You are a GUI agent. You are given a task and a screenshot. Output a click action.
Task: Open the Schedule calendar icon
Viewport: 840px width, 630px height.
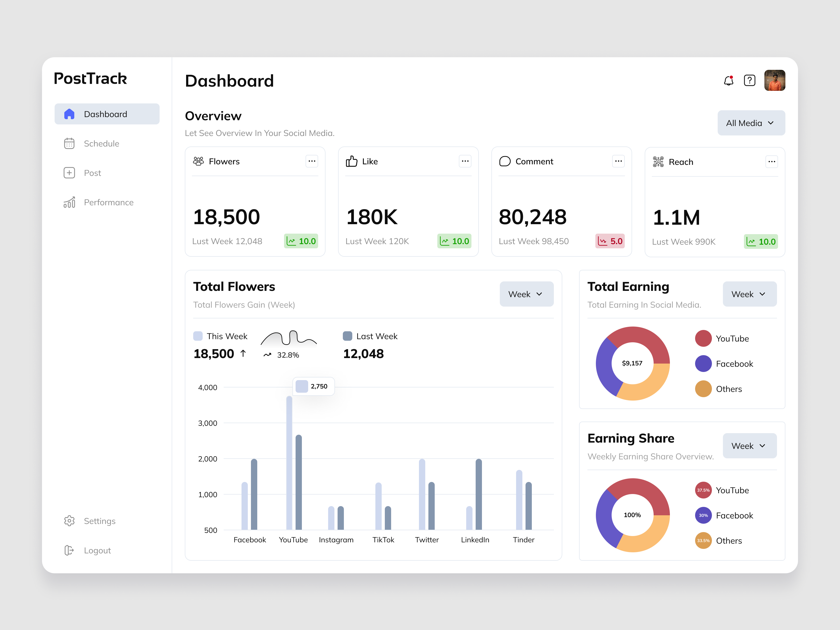[70, 143]
